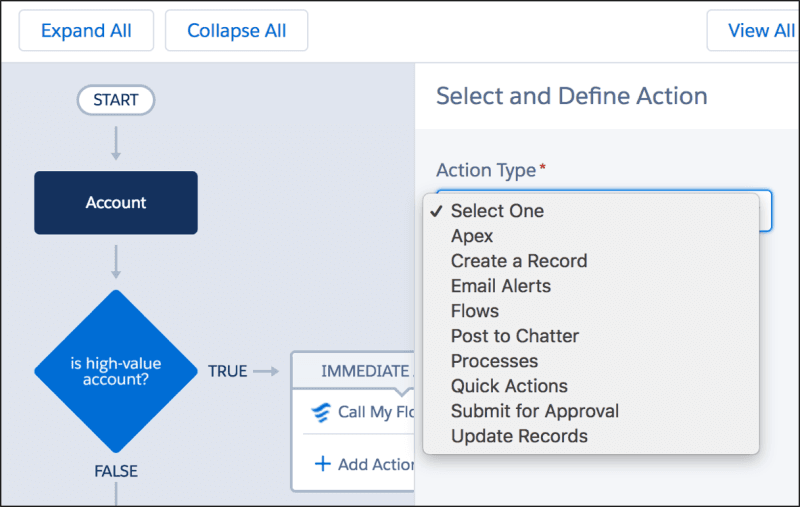Click the plus icon for Add Action
Viewport: 800px width, 507px height.
(322, 464)
